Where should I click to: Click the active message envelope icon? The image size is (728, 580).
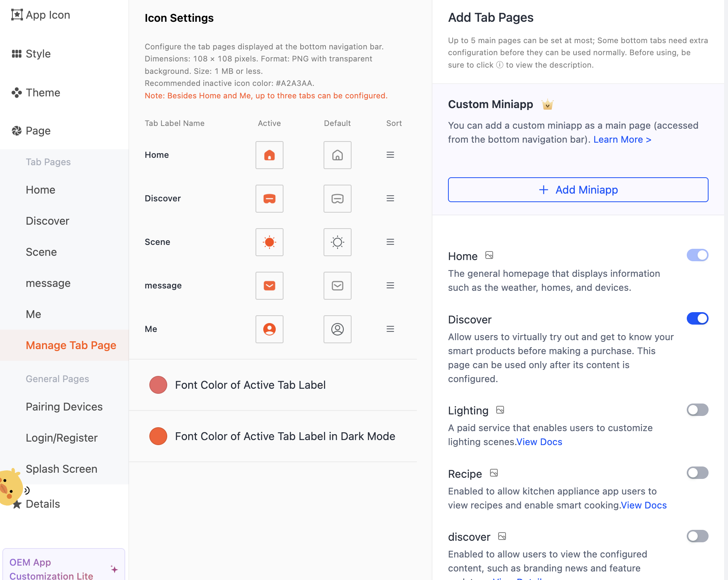269,286
